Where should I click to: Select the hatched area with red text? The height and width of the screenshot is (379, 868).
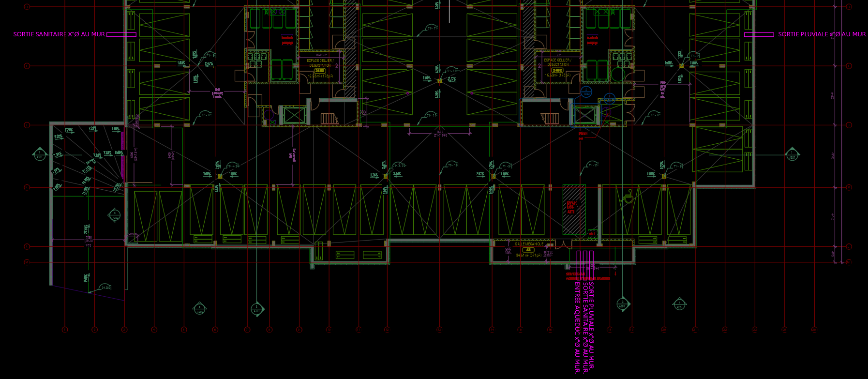click(573, 208)
